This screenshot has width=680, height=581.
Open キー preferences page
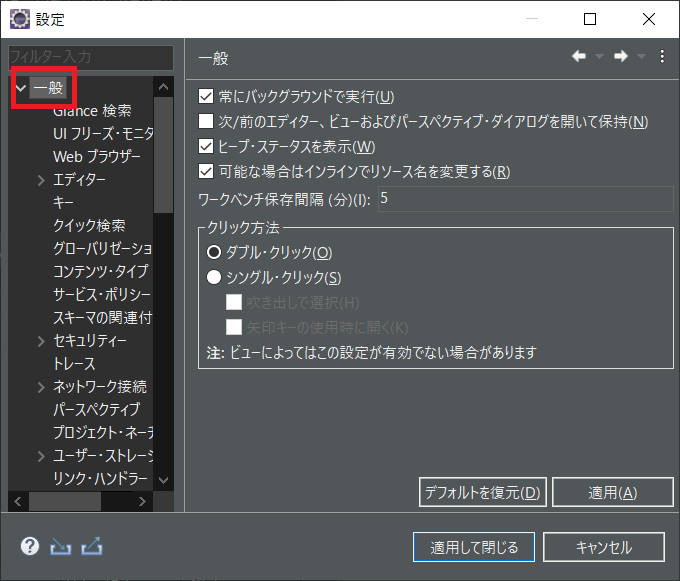63,202
